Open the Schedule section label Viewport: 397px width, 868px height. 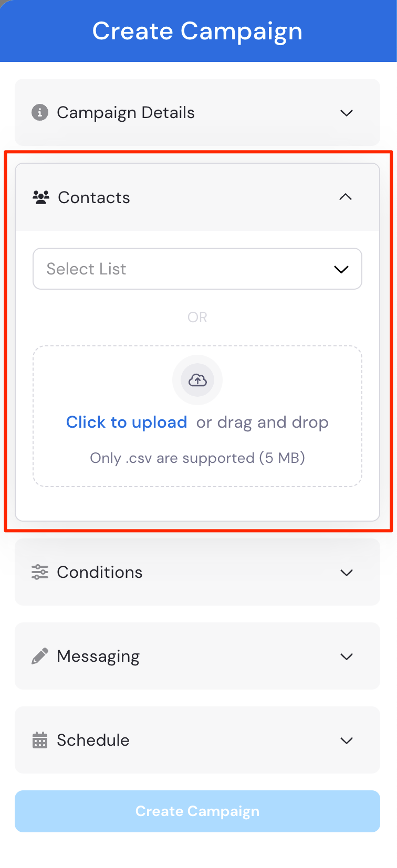[93, 740]
